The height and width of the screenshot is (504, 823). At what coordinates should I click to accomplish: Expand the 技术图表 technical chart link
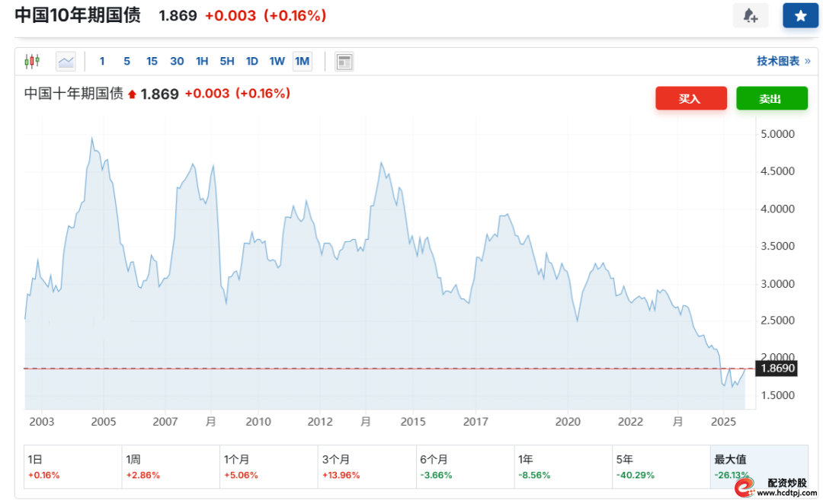click(x=783, y=61)
